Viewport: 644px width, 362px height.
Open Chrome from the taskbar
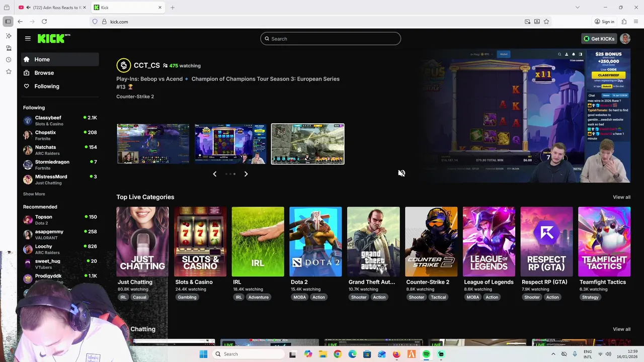tap(338, 354)
